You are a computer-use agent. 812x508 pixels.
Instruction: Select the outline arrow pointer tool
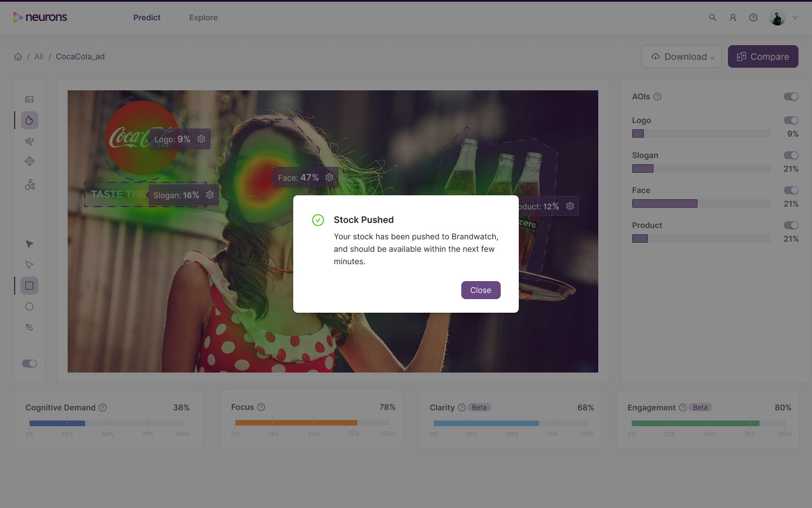(29, 265)
